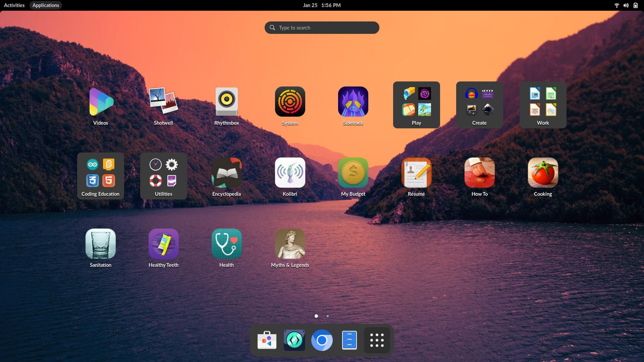Open the App Center from the dock
644x362 pixels.
(266, 340)
